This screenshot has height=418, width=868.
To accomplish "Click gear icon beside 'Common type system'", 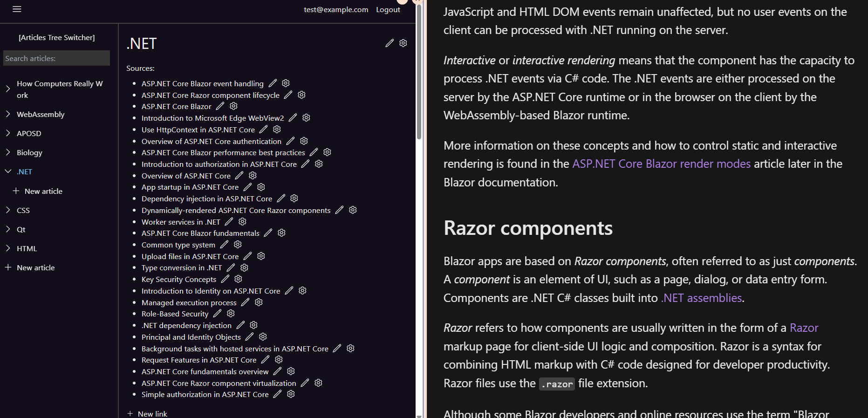I will [x=238, y=245].
